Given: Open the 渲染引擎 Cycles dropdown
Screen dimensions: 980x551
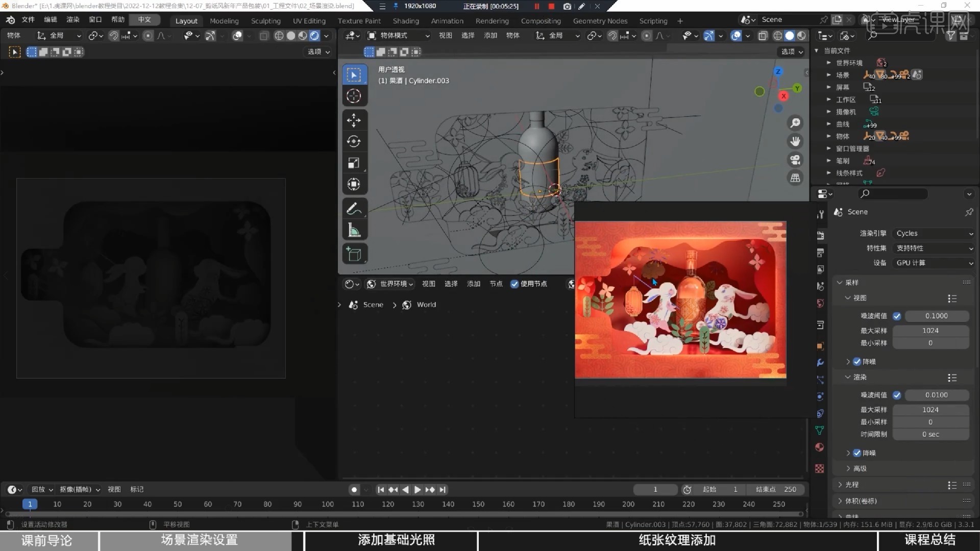Looking at the screenshot, I should point(934,233).
